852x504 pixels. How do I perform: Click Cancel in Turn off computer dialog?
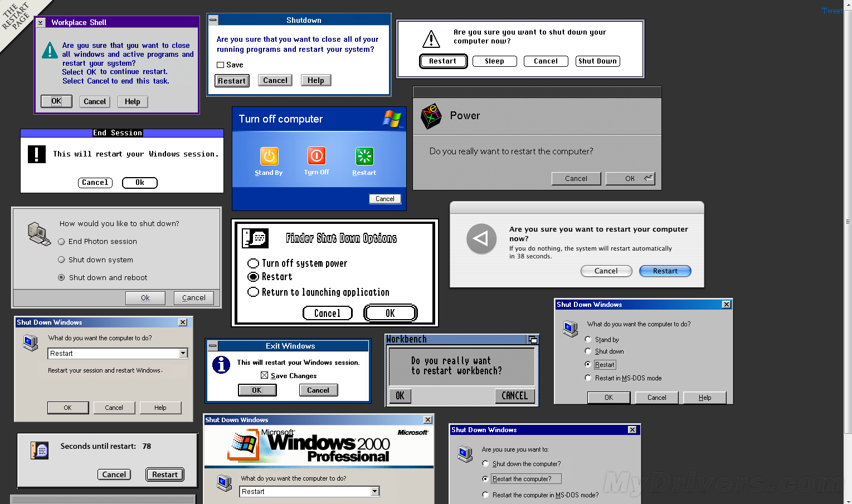385,199
